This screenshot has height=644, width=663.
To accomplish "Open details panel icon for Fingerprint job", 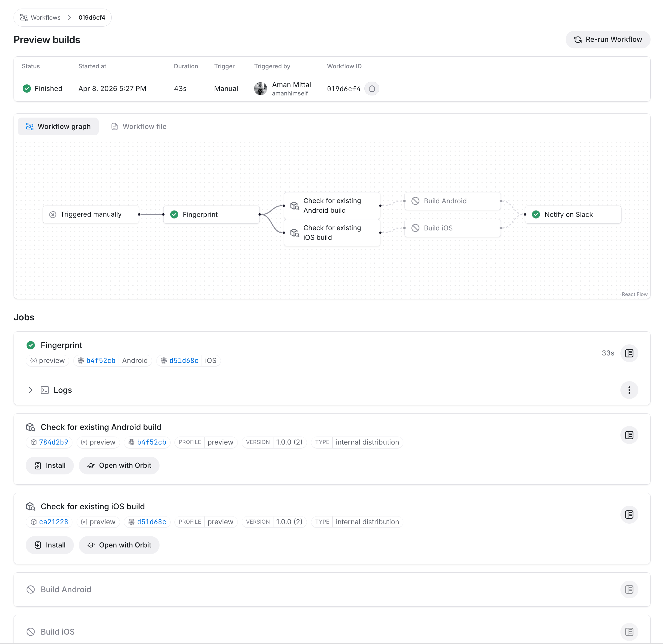I will pos(629,353).
